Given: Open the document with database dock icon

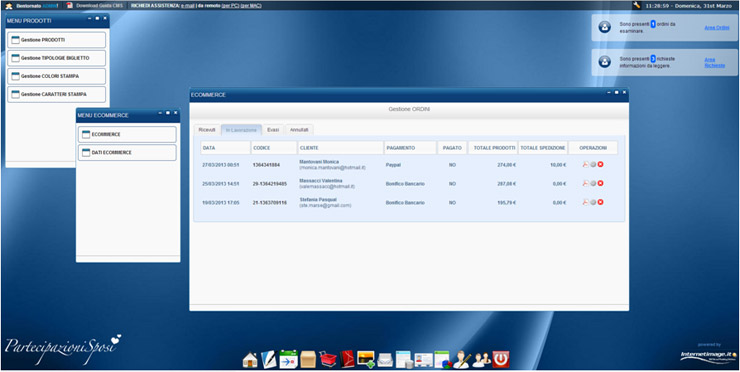Looking at the screenshot, I should (404, 359).
